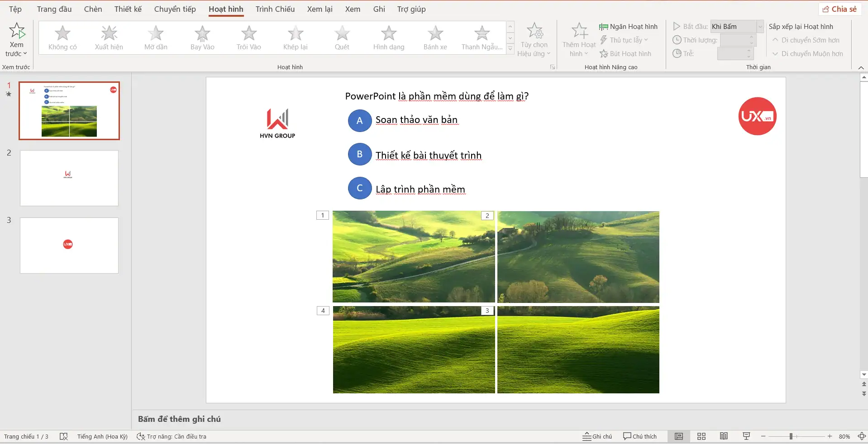868x444 pixels.
Task: Open Thêm Hoạt hình add animation
Action: 579,40
